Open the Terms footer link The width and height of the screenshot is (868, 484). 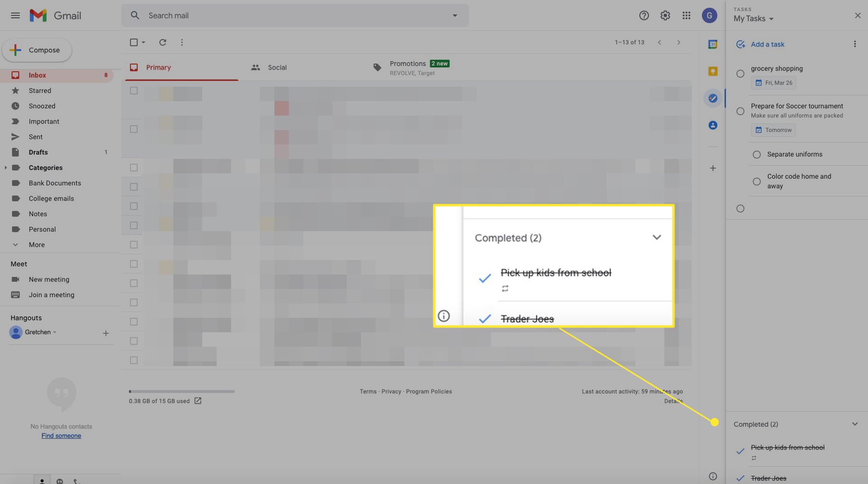pos(368,392)
